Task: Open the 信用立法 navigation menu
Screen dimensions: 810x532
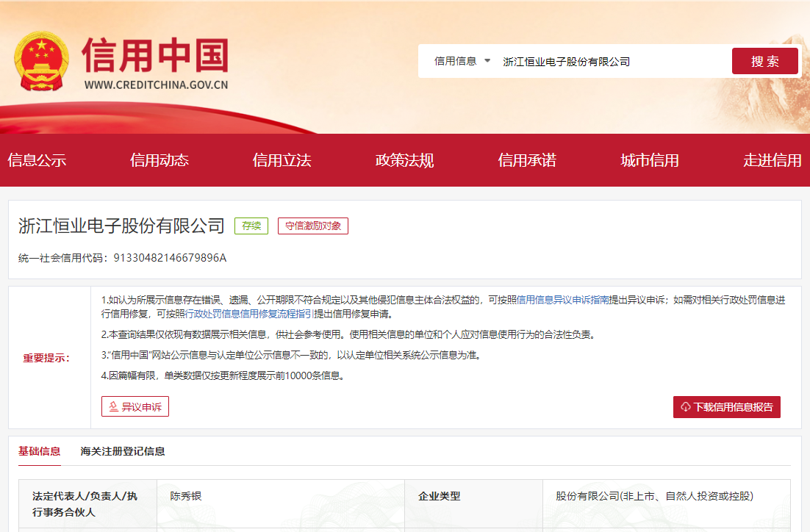Action: click(x=282, y=160)
